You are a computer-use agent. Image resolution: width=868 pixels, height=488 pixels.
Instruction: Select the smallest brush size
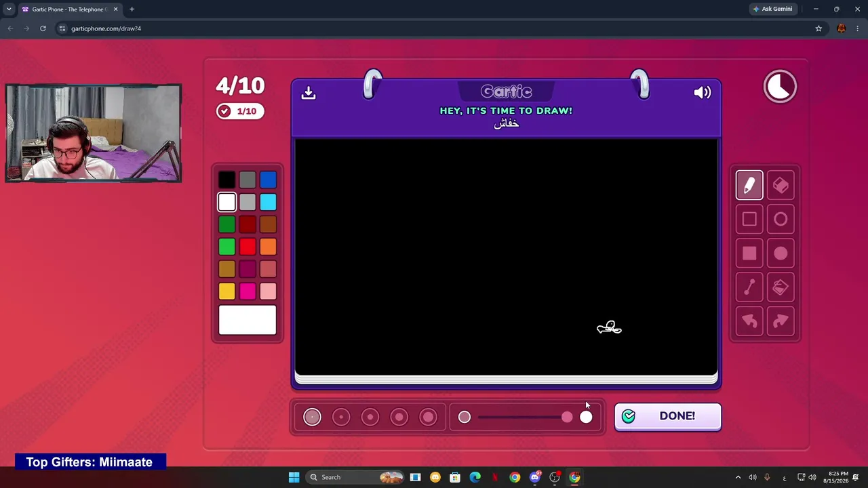312,417
